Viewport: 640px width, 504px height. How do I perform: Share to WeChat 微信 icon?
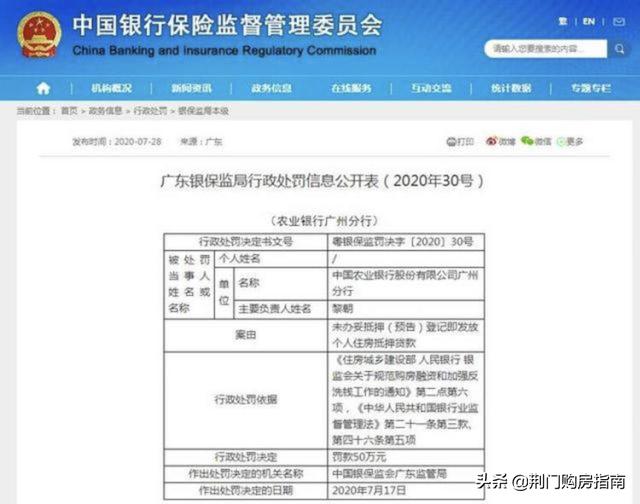pyautogui.click(x=536, y=141)
